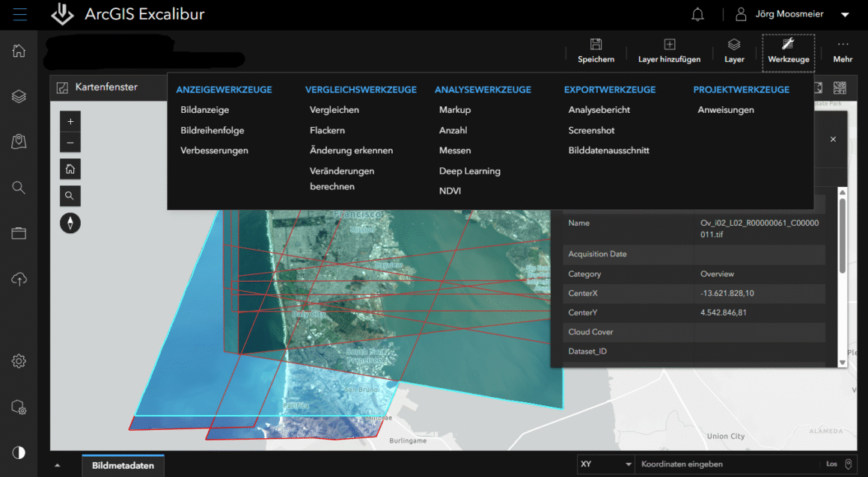
Task: Click the Speichern save button
Action: 596,51
